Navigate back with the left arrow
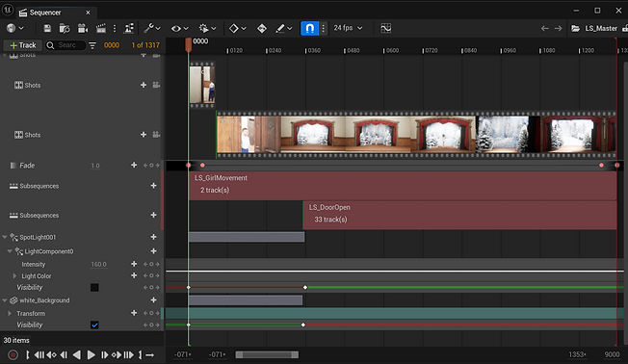Viewport: 628px width, 364px height. (x=545, y=29)
